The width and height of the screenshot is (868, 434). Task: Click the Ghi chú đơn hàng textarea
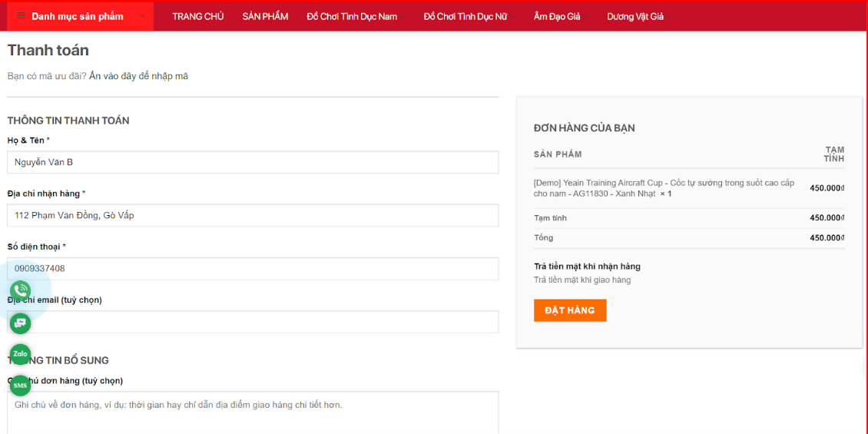pos(253,412)
